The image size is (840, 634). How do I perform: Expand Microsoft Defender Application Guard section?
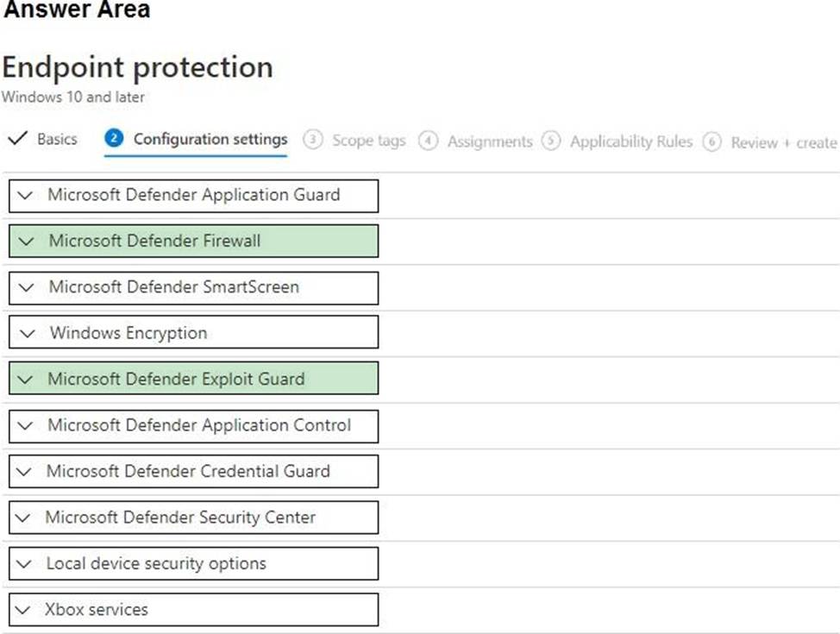(193, 196)
